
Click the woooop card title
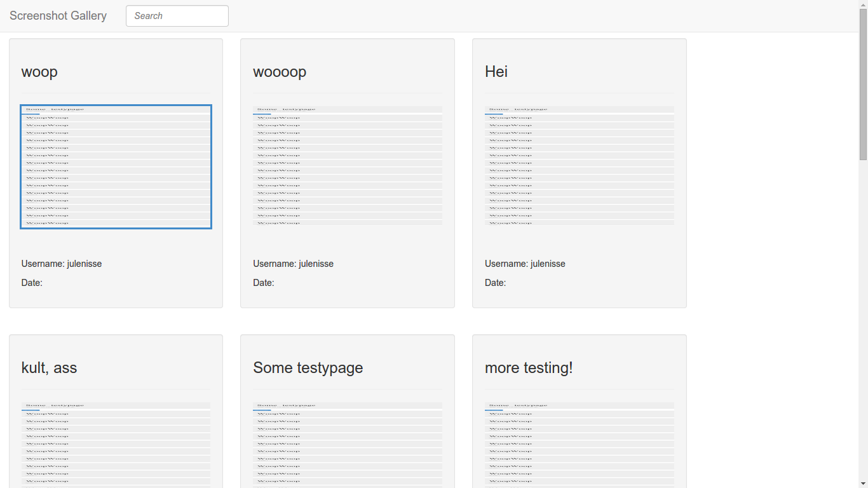(280, 72)
